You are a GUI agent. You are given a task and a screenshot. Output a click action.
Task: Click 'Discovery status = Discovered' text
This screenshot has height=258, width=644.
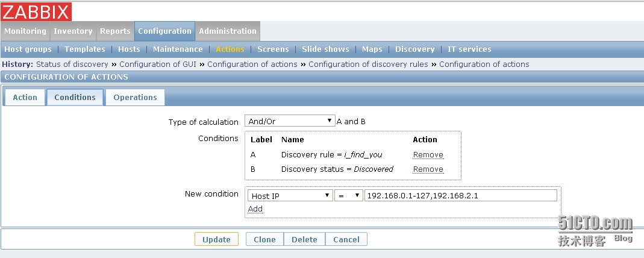point(337,169)
